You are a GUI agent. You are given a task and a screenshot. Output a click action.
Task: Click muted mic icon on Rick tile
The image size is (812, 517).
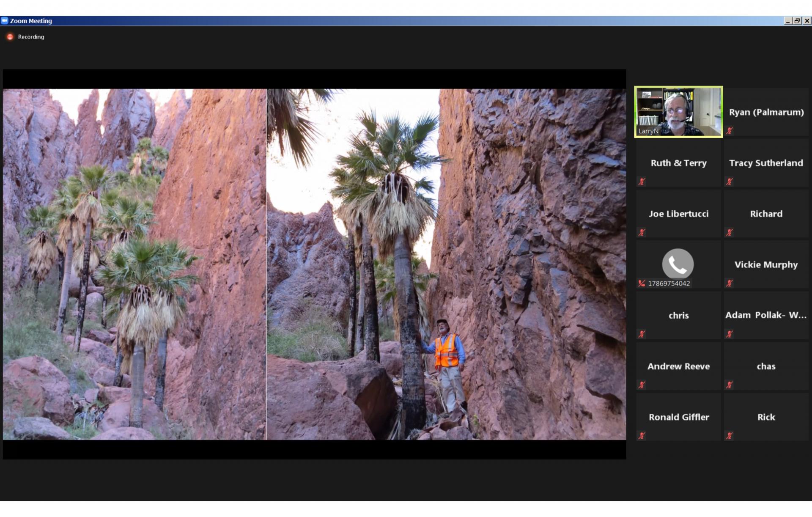[x=729, y=435]
